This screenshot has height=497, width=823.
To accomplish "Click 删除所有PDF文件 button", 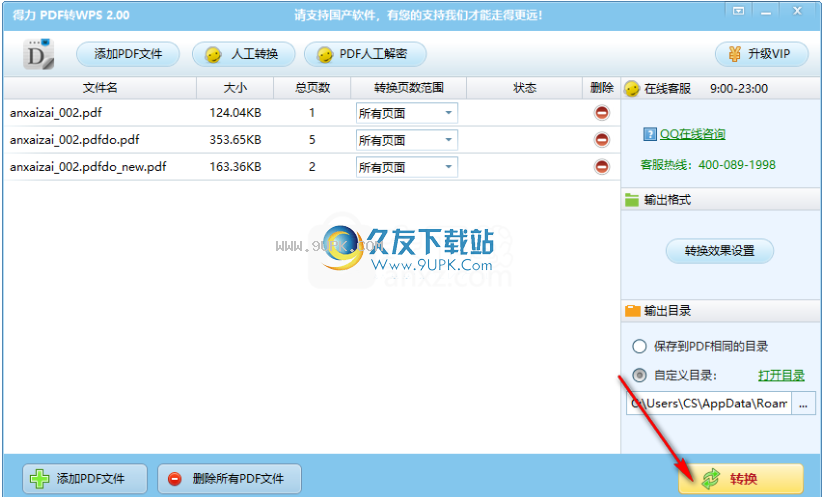I will coord(229,479).
